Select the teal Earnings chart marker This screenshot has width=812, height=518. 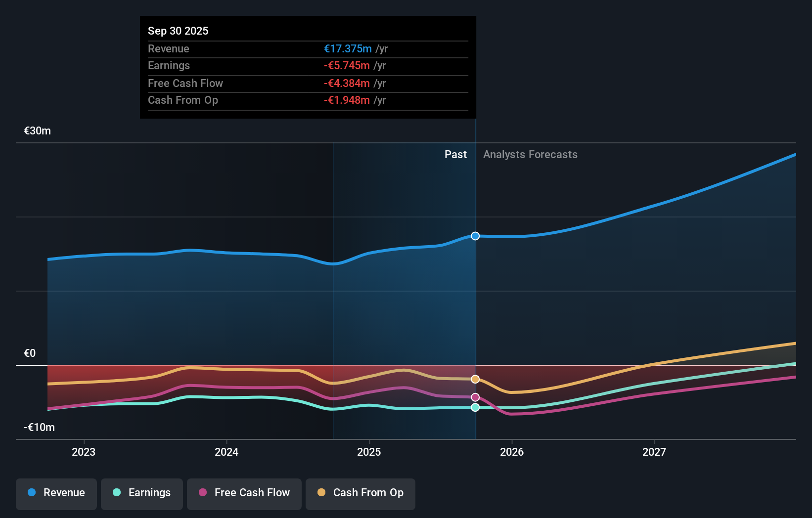point(475,407)
